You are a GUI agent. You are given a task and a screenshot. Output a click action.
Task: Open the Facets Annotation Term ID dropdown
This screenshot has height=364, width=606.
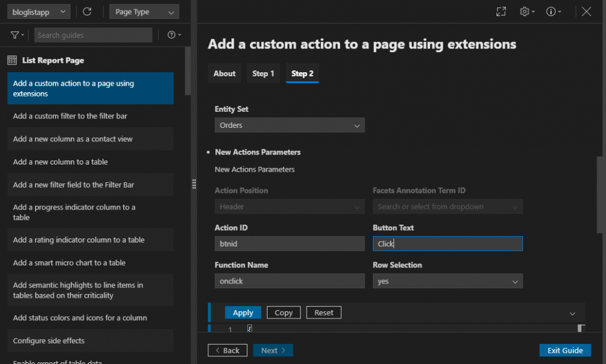pyautogui.click(x=447, y=207)
